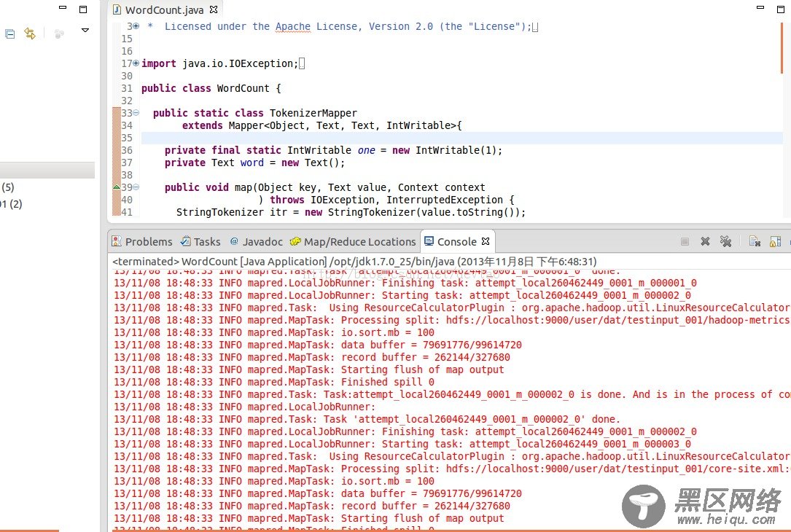The height and width of the screenshot is (532, 791).
Task: Close the WordCount.java tab
Action: [x=214, y=9]
